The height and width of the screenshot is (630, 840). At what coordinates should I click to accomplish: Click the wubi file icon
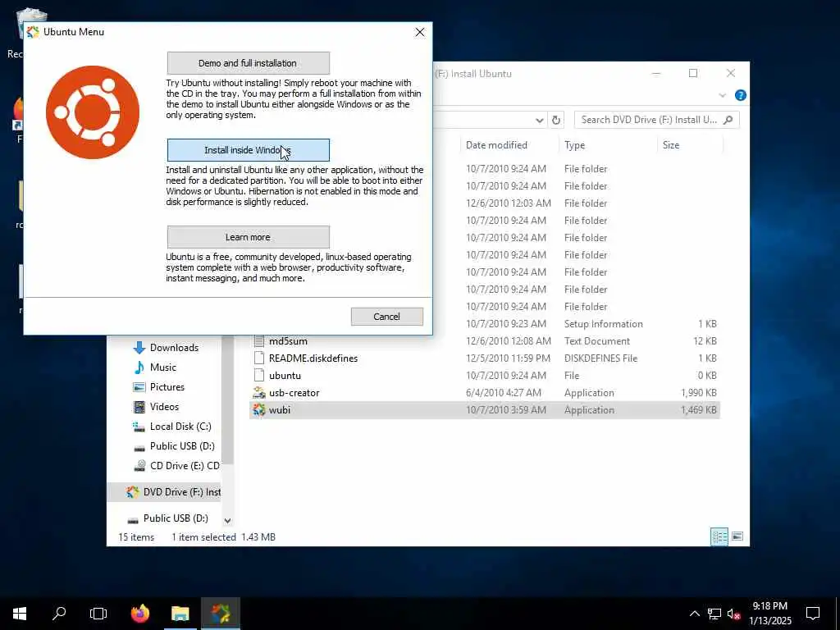259,410
